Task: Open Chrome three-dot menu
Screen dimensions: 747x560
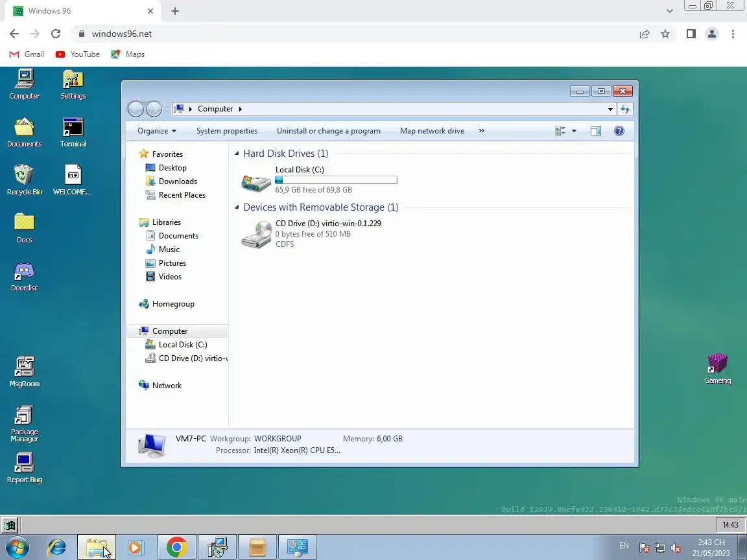Action: [733, 34]
